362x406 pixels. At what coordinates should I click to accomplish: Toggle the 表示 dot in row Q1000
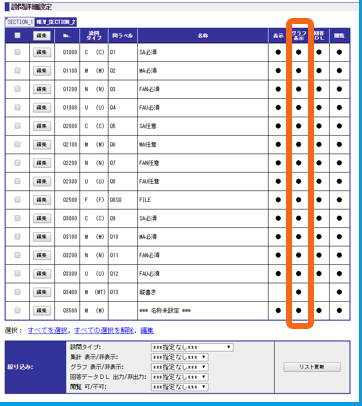[x=278, y=52]
